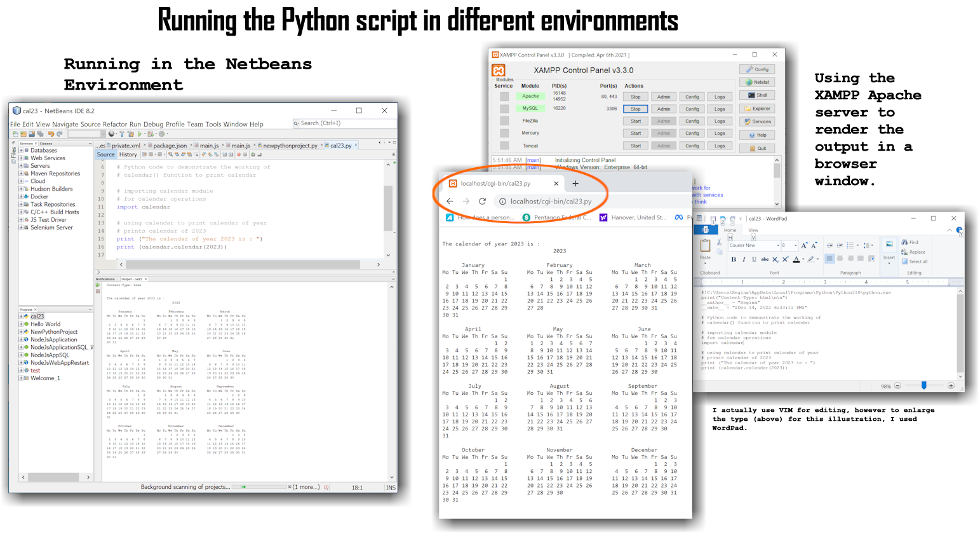This screenshot has height=534, width=980.
Task: Open WordPad View ribbon tab
Action: pos(753,230)
